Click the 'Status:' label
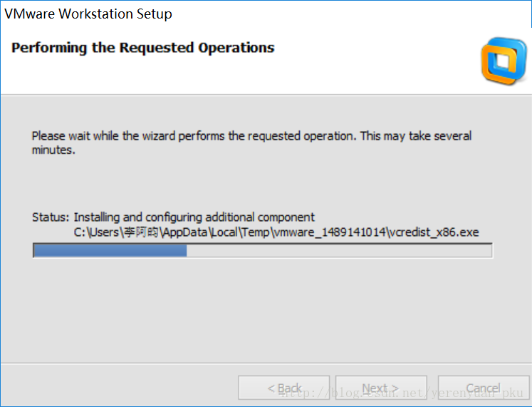Viewport: 532px width, 407px height. [x=51, y=217]
